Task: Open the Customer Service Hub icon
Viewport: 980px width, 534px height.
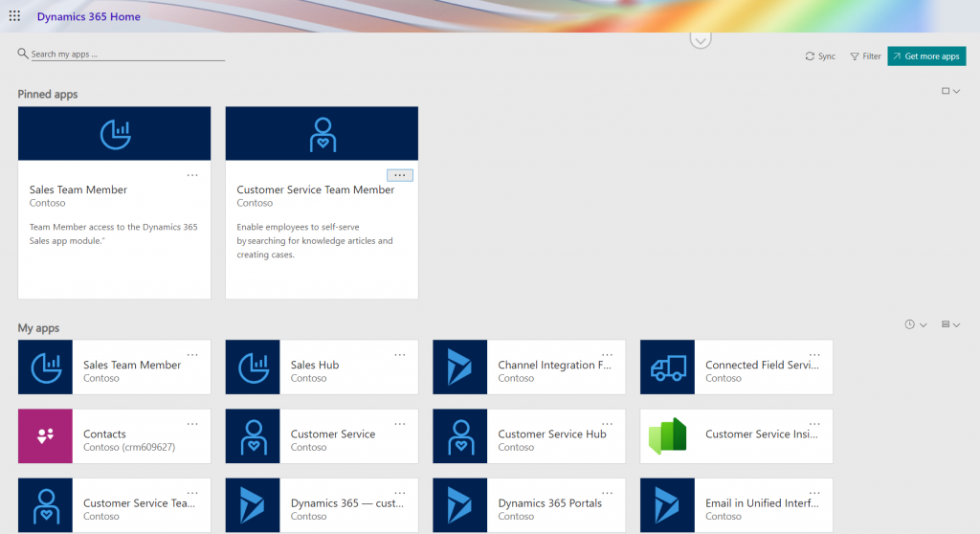Action: coord(460,435)
